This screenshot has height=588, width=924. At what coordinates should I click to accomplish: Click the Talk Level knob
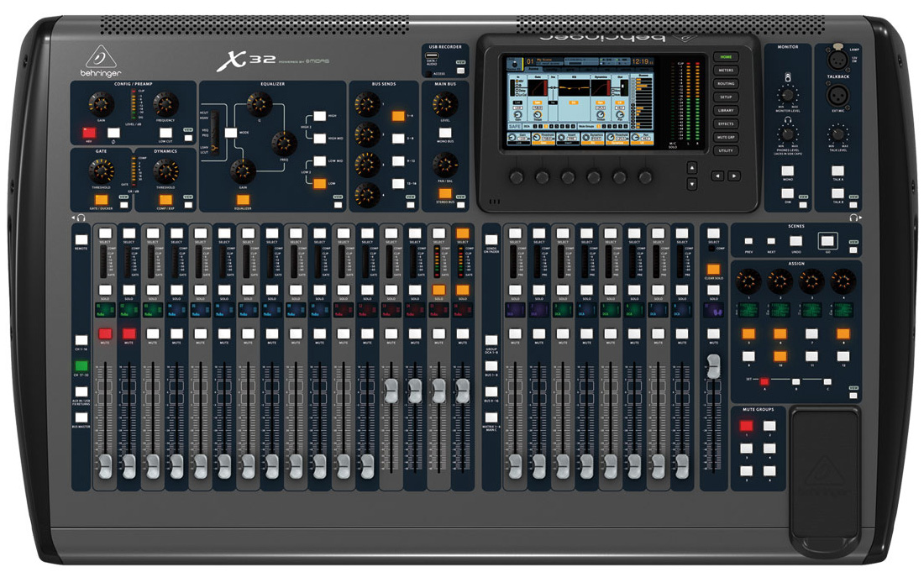point(837,134)
